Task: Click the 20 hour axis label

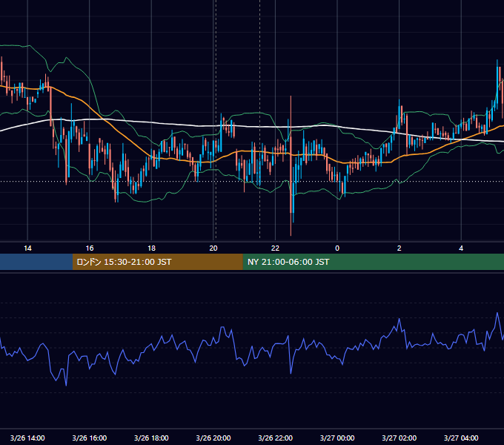Action: coord(213,248)
